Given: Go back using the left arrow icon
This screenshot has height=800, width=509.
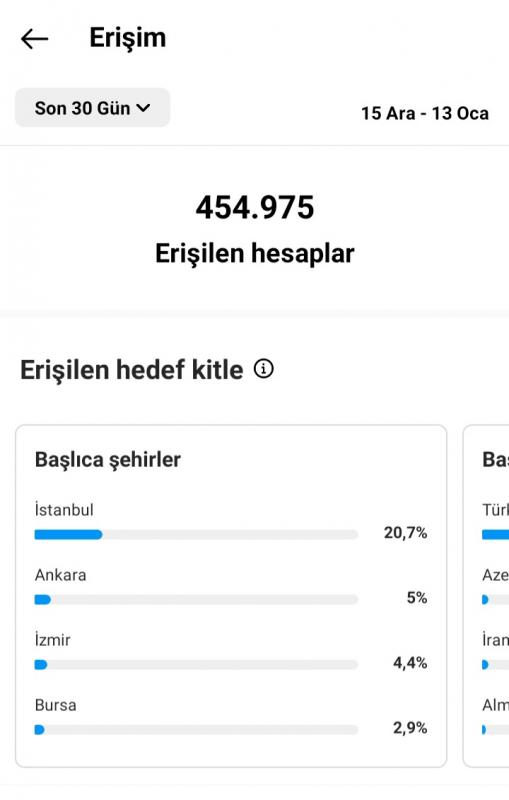Looking at the screenshot, I should (x=35, y=39).
